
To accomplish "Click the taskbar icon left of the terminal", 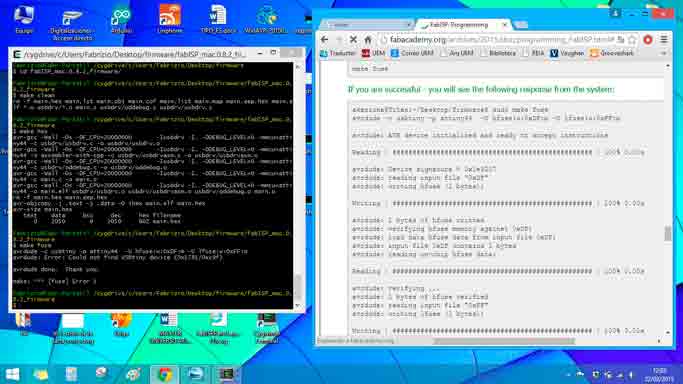I will pos(196,374).
